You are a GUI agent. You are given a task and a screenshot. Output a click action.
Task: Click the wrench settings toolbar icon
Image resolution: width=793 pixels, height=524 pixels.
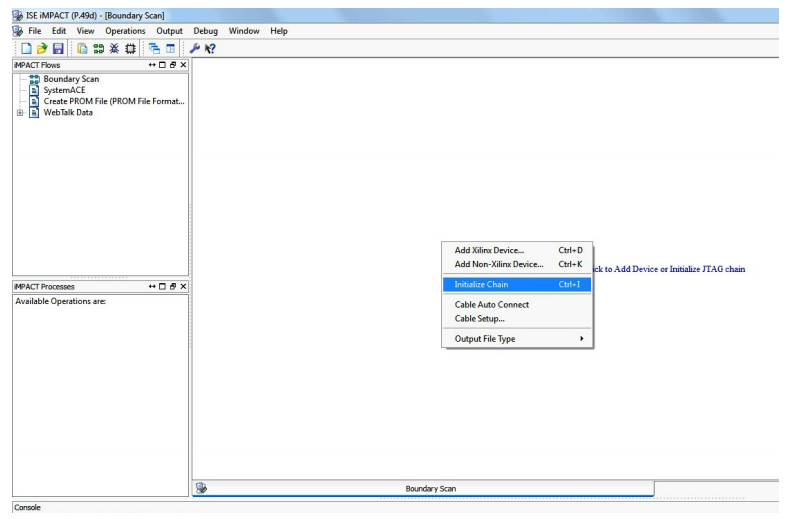point(195,48)
